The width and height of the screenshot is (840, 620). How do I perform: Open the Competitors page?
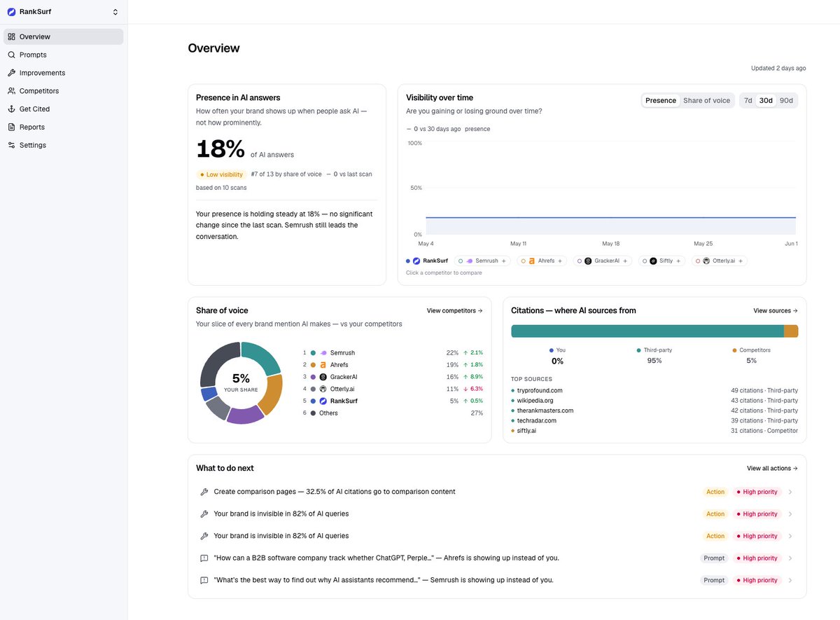(x=63, y=91)
